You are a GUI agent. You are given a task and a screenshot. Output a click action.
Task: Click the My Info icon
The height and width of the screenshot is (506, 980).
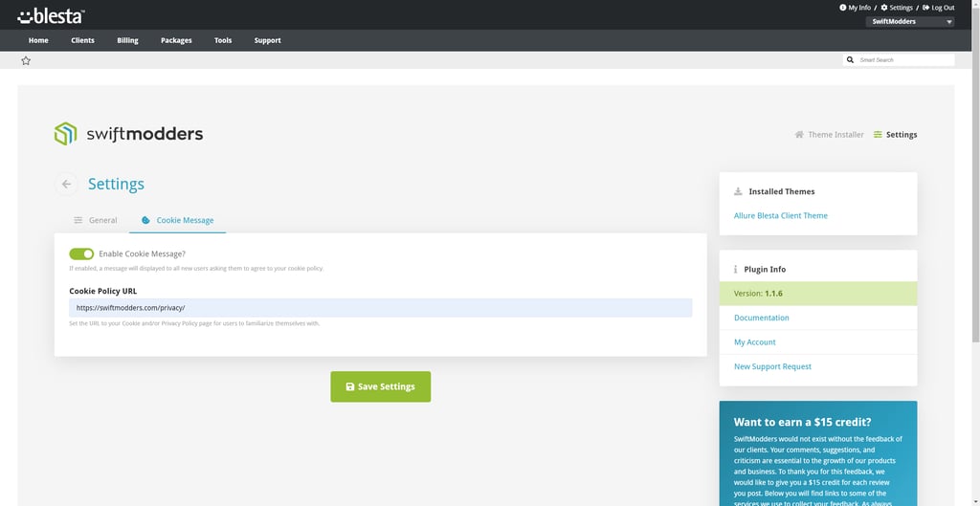coord(842,8)
